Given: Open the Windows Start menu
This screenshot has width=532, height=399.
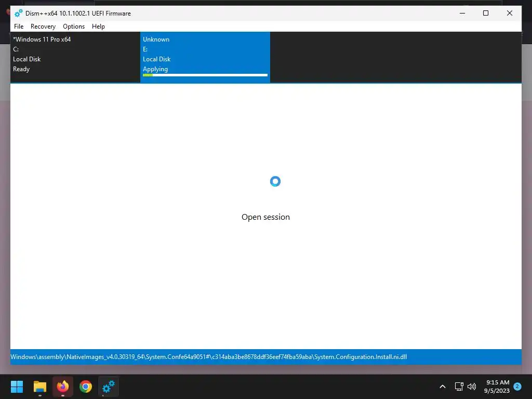Looking at the screenshot, I should click(17, 387).
